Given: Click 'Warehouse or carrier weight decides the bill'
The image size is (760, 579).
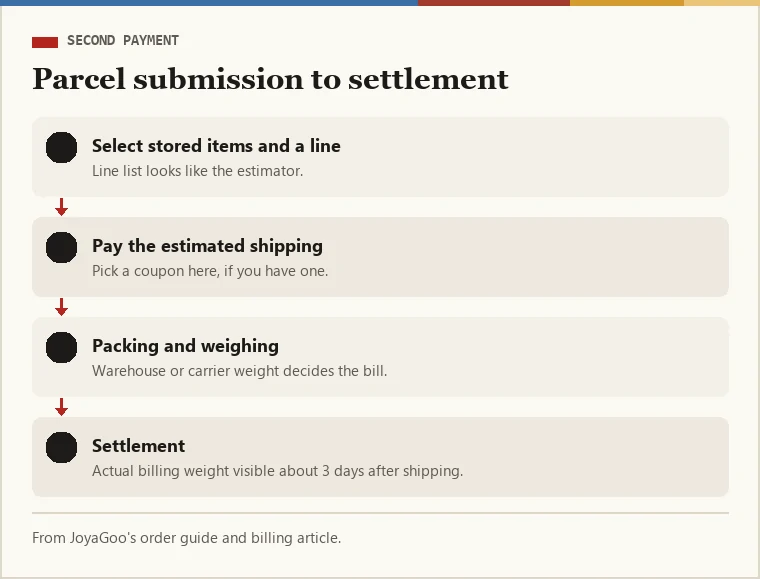Looking at the screenshot, I should point(239,371).
